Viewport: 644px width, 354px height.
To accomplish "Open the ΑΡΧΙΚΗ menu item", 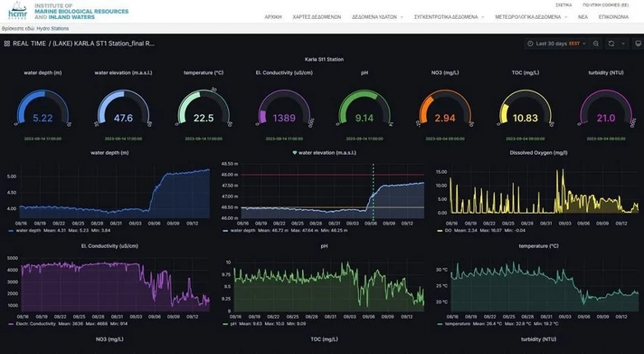I will [x=275, y=16].
